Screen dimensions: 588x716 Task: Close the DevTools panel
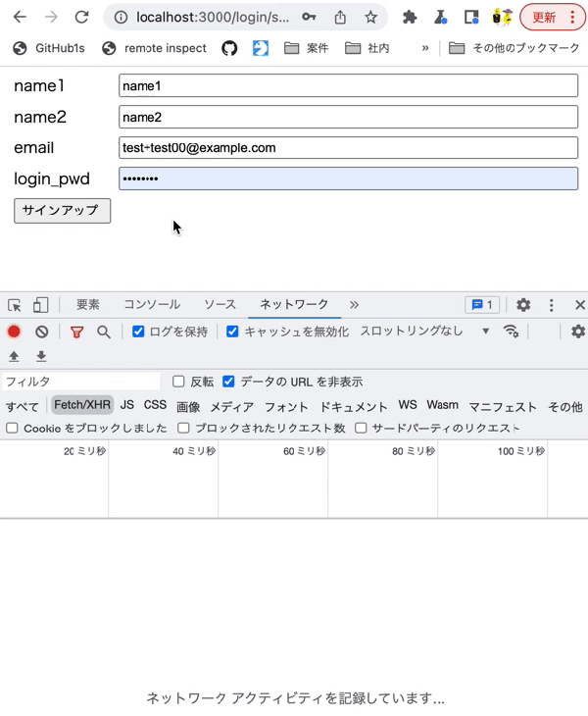tap(580, 305)
